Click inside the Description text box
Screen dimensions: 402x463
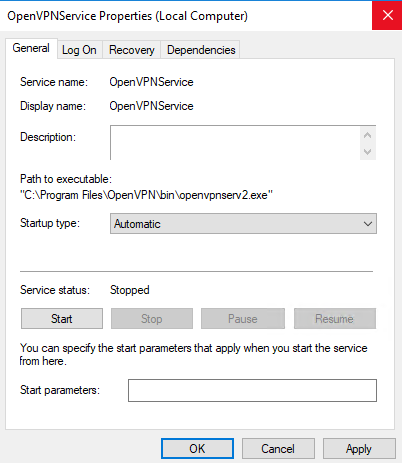(x=235, y=143)
